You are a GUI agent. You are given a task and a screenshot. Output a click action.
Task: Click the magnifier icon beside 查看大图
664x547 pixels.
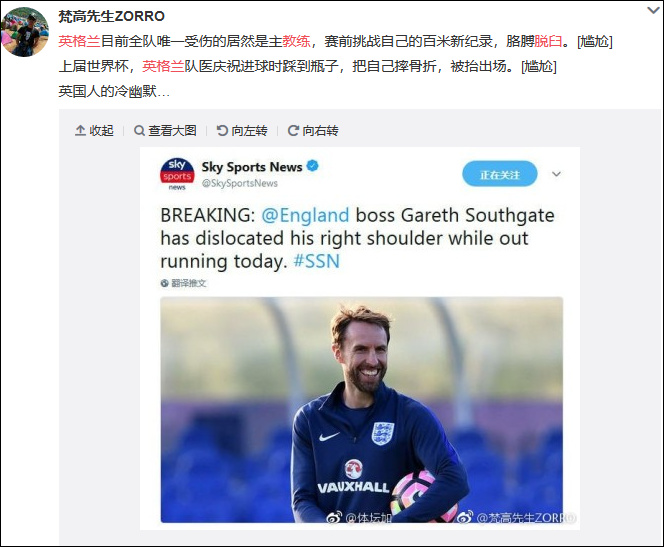[x=139, y=131]
